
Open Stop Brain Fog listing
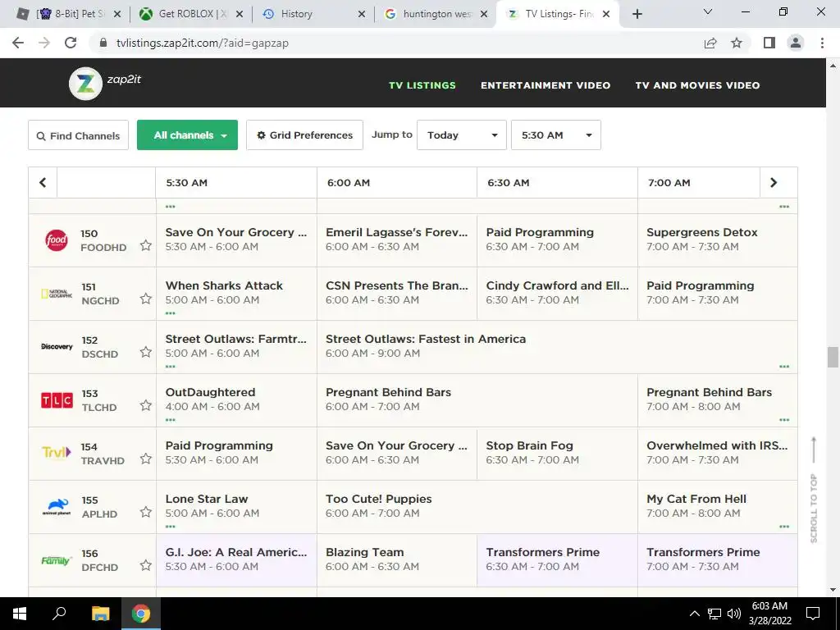coord(557,453)
